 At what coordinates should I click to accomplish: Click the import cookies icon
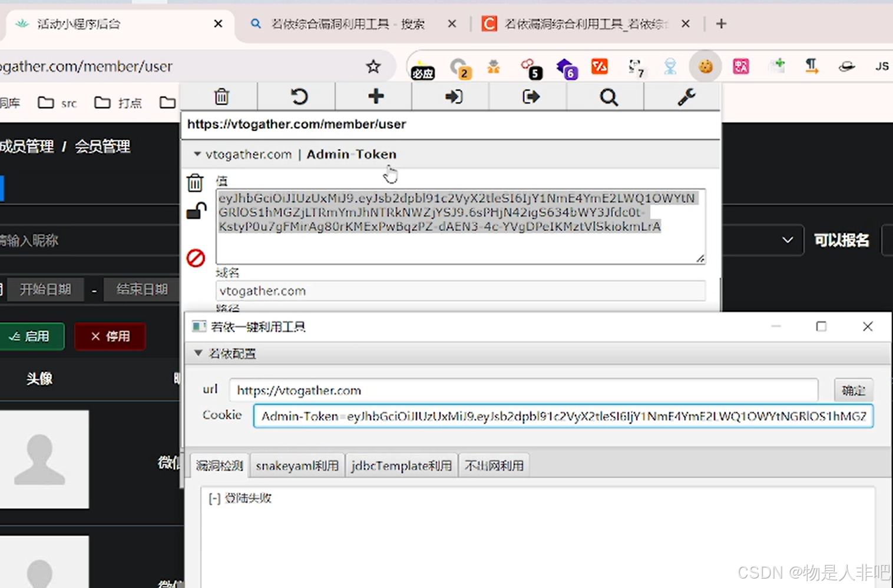(x=454, y=97)
